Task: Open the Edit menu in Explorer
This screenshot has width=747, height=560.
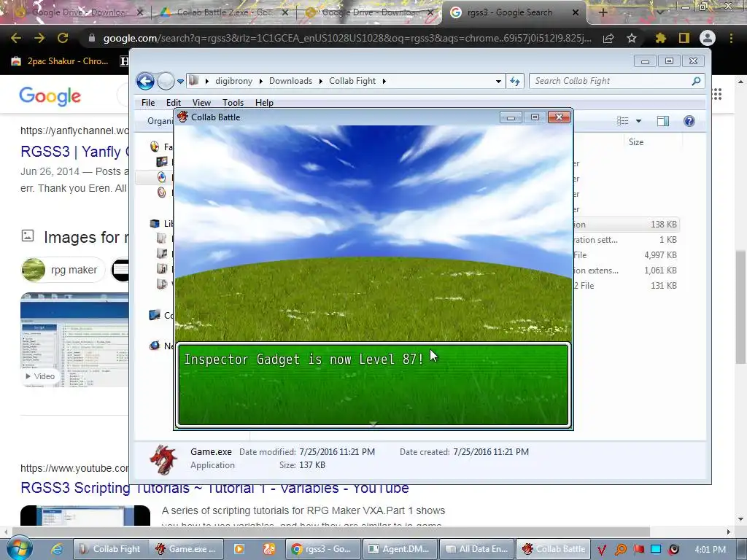Action: [174, 102]
